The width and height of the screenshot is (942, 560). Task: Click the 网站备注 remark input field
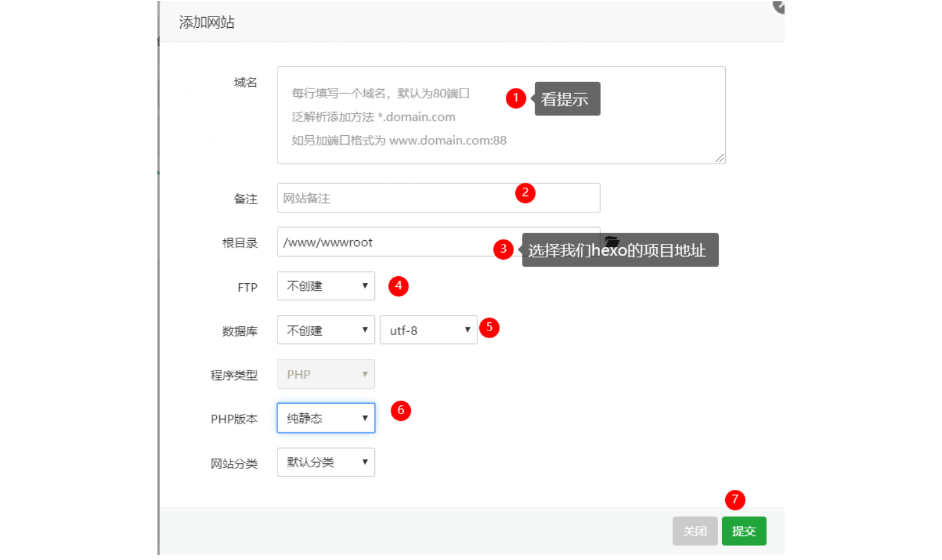click(438, 198)
